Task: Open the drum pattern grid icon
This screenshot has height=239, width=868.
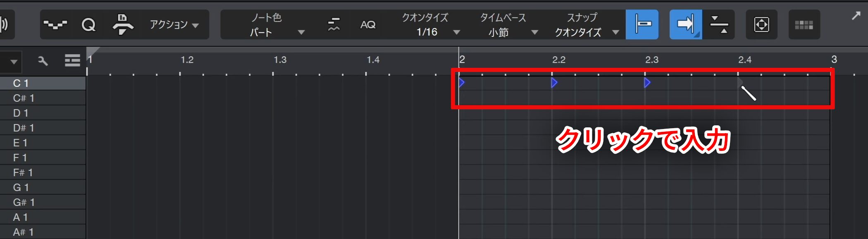Action: [804, 25]
